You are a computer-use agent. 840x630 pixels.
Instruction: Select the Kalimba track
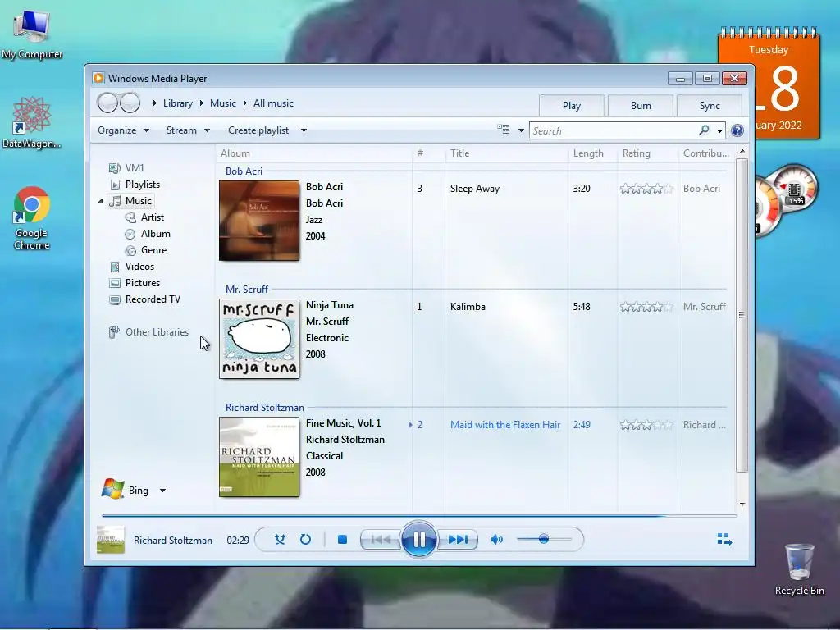click(x=468, y=307)
